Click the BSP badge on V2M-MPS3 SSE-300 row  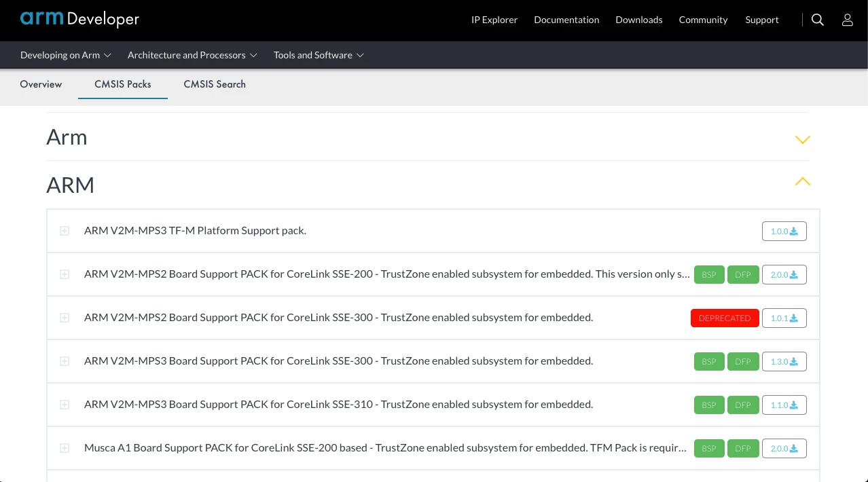[709, 361]
